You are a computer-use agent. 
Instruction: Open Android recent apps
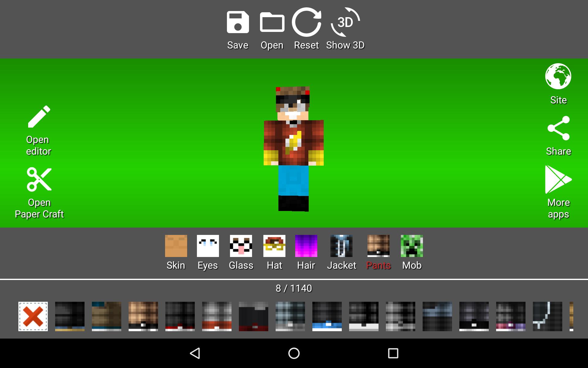point(393,353)
